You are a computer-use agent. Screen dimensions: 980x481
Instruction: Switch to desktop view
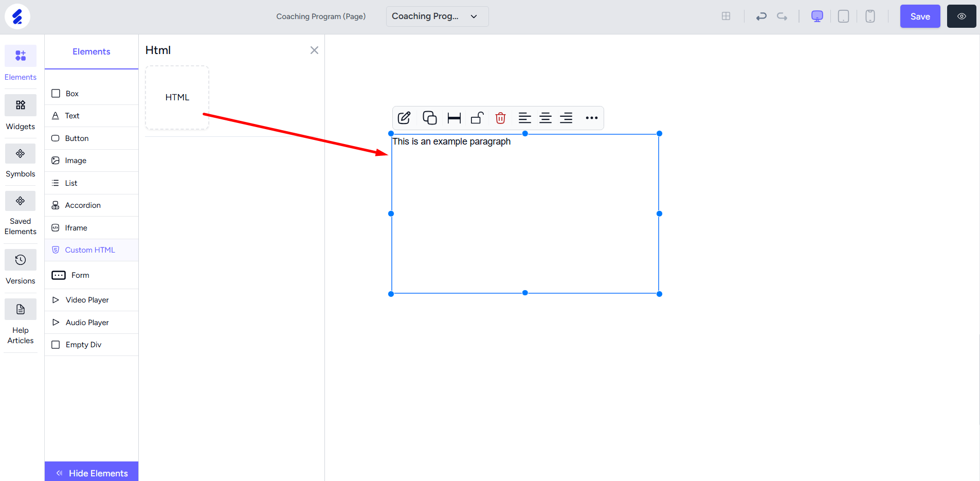(817, 16)
